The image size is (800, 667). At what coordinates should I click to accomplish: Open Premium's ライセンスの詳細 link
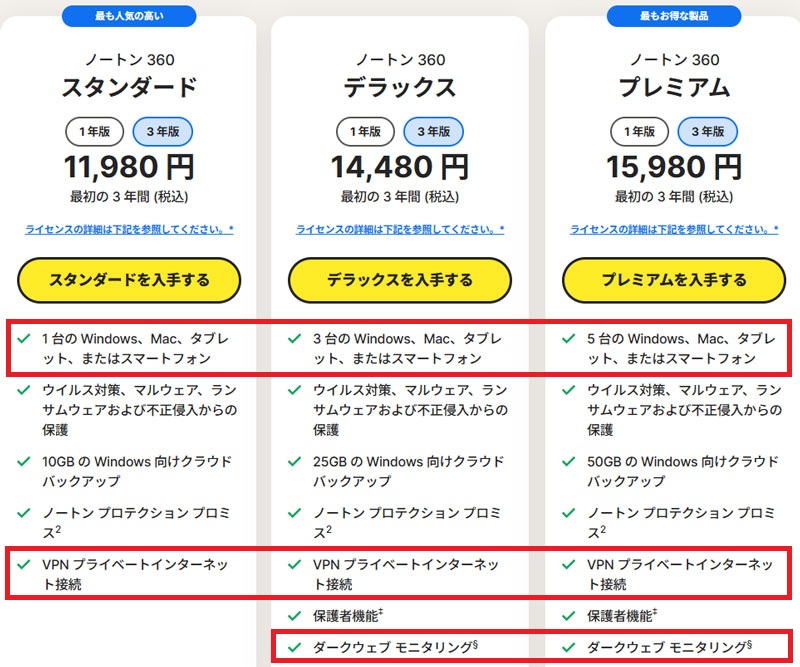[671, 229]
